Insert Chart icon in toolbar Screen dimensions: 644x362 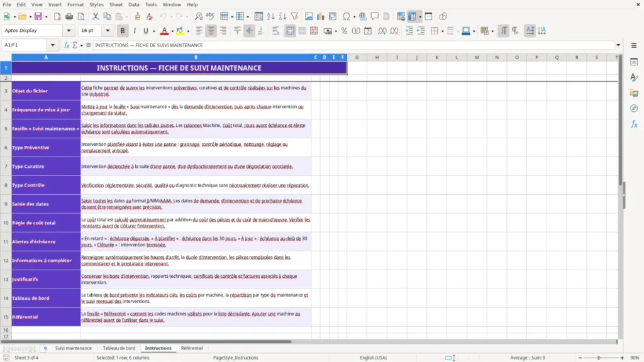click(320, 16)
